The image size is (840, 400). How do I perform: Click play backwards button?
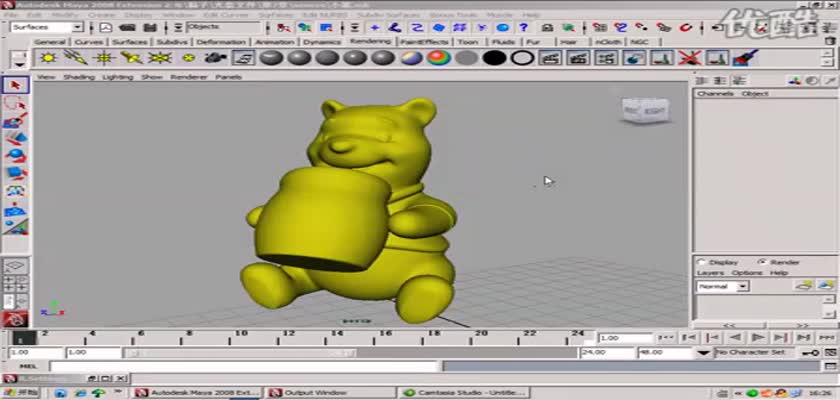tap(735, 337)
